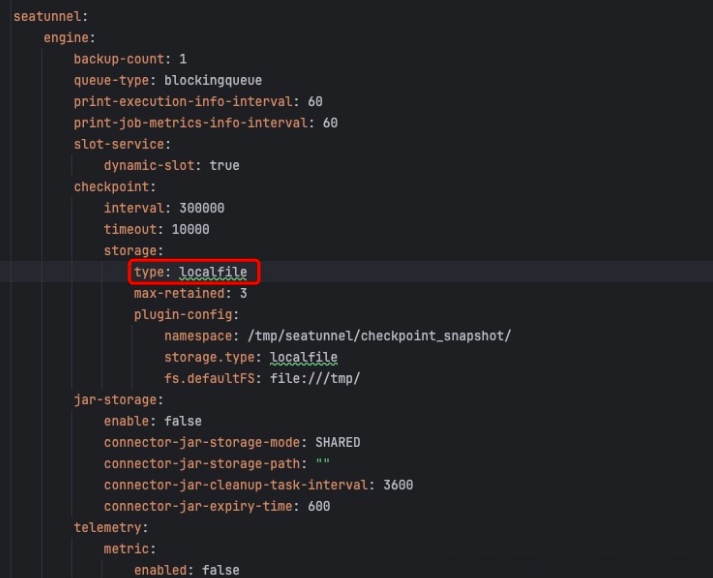Click the 'checkpoint:' key
This screenshot has width=713, height=578.
(x=115, y=187)
